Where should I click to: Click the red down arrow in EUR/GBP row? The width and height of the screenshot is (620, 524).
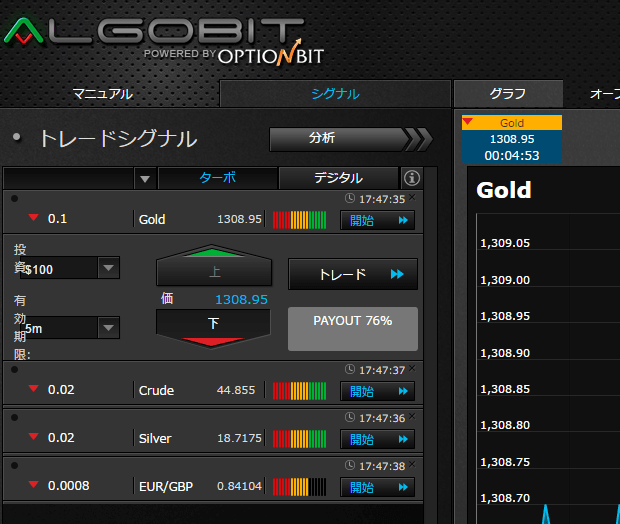point(34,484)
